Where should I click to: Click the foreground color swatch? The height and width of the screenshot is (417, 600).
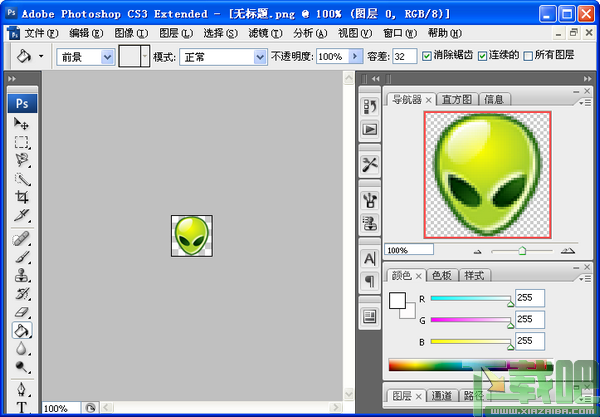[397, 301]
